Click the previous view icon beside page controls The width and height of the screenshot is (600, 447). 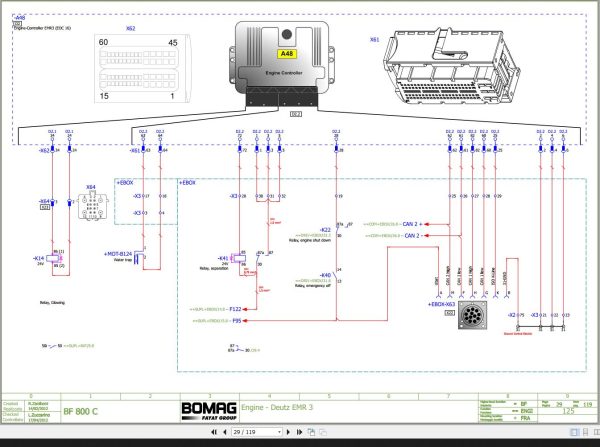[311, 432]
